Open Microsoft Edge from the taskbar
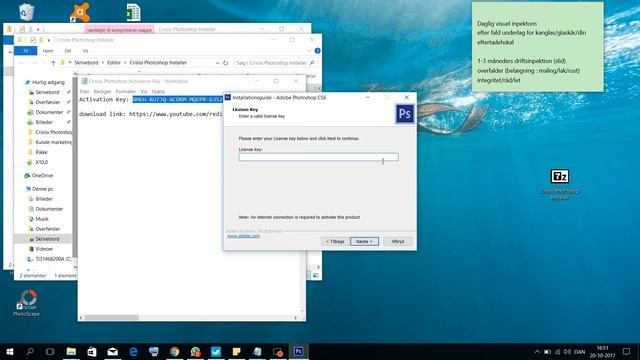The height and width of the screenshot is (360, 640). [x=133, y=351]
